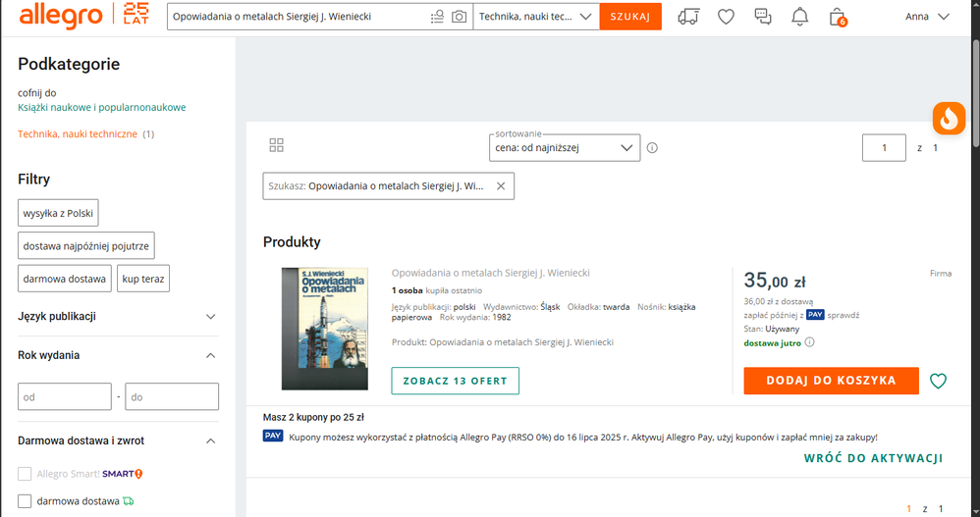
Task: Click sorting info icon
Action: [652, 148]
